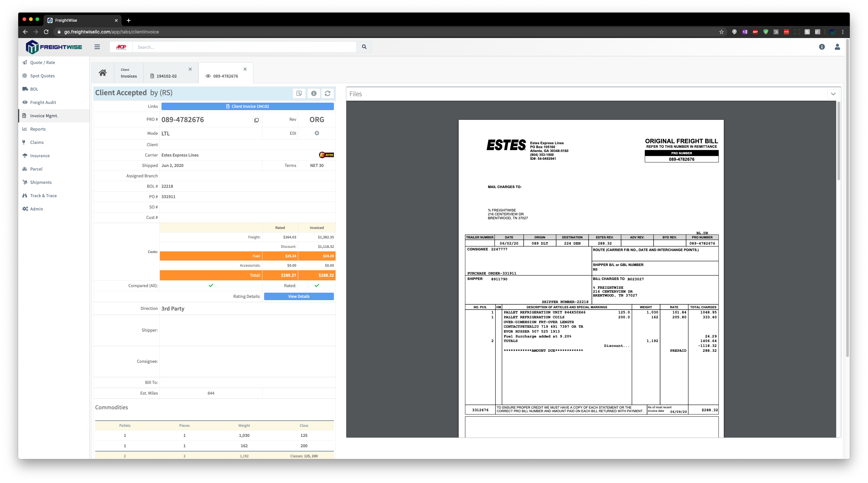Image resolution: width=868 pixels, height=483 pixels.
Task: Toggle the hamburger menu next to FreightWise logo
Action: pyautogui.click(x=97, y=47)
